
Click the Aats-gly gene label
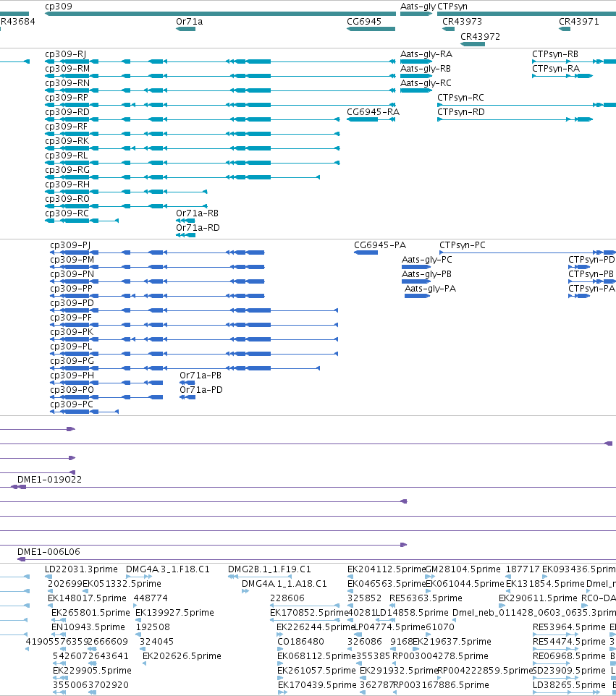pyautogui.click(x=418, y=7)
